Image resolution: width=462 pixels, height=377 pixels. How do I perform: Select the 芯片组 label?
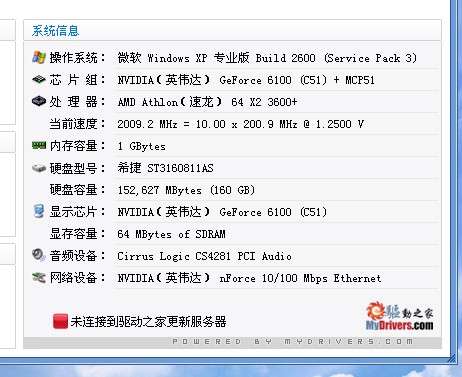click(x=77, y=80)
